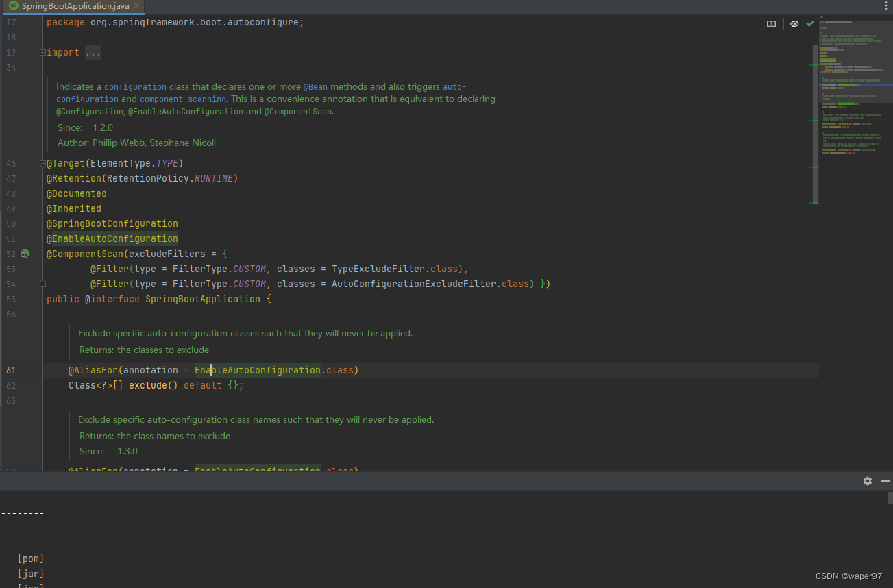Open 'component scanning' link in documentation

pos(183,99)
